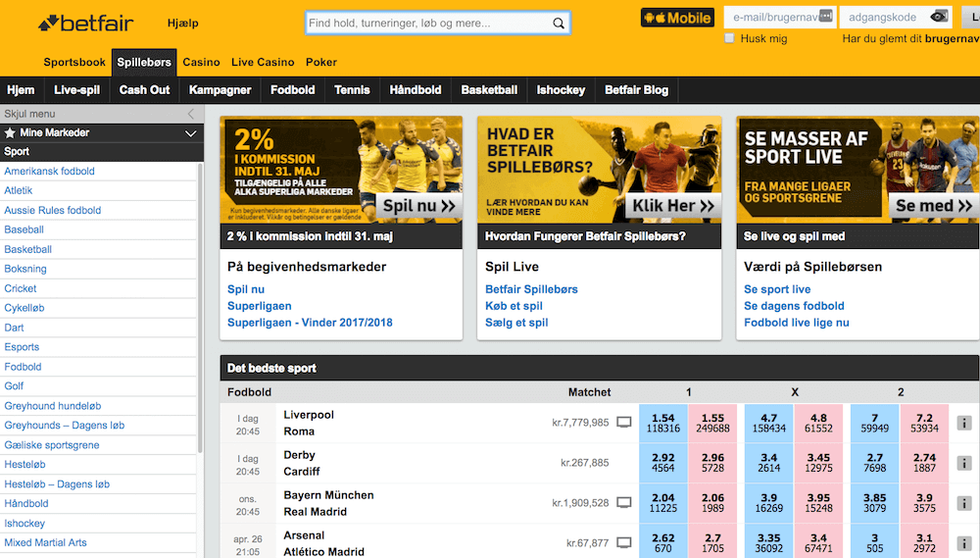Go to Hjem in navigation bar
The width and height of the screenshot is (980, 558).
(21, 90)
